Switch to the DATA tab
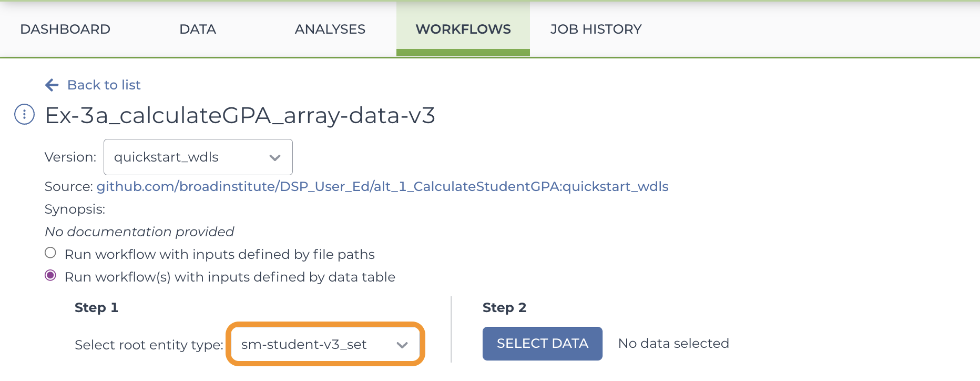 198,29
